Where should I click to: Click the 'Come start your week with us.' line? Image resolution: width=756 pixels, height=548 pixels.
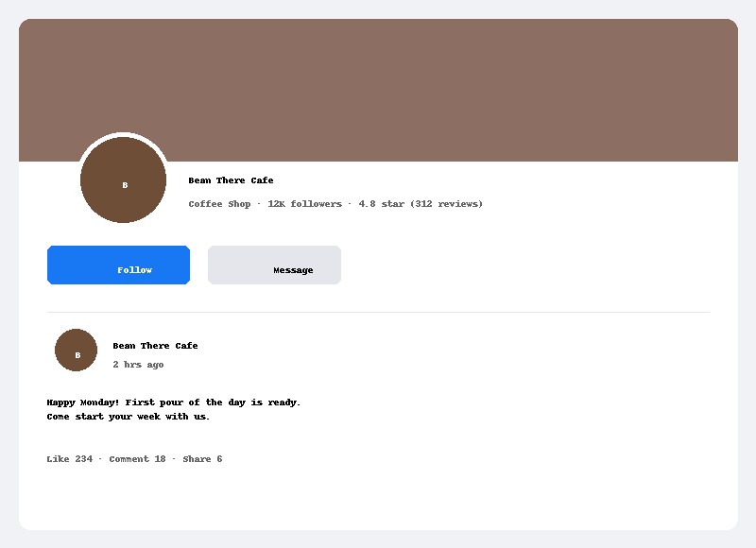129,417
